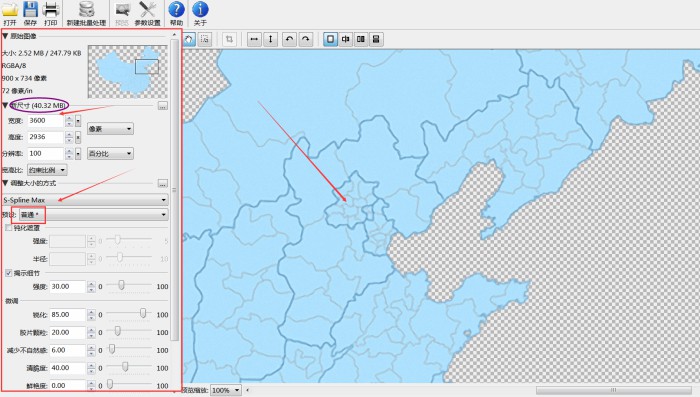Uncheck the 揭示细节 checkbox
Image resolution: width=700 pixels, height=397 pixels.
pos(8,273)
